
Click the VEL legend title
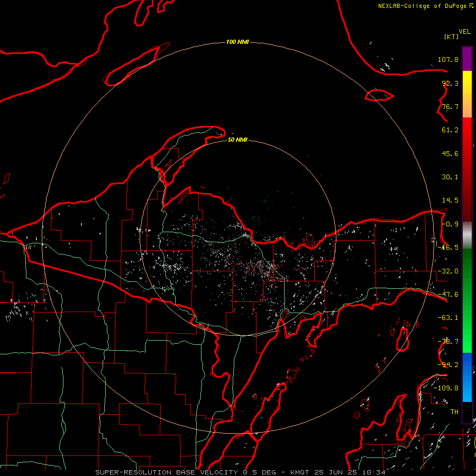[x=464, y=32]
